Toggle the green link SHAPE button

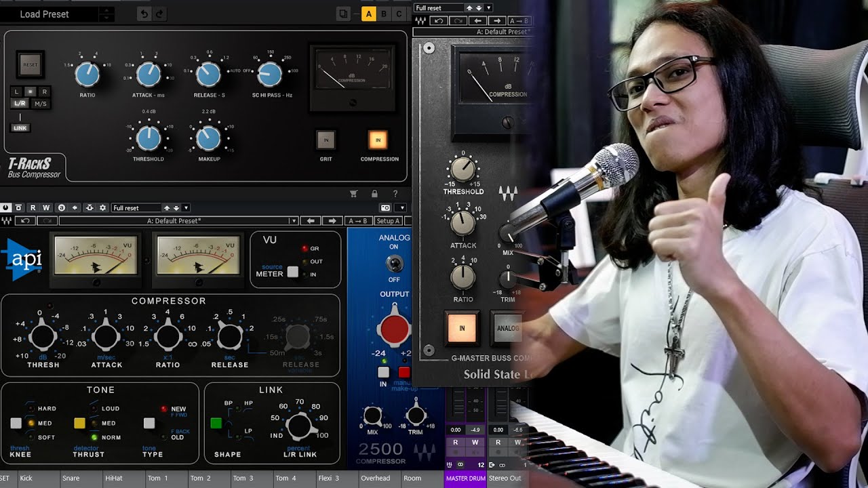click(x=216, y=423)
